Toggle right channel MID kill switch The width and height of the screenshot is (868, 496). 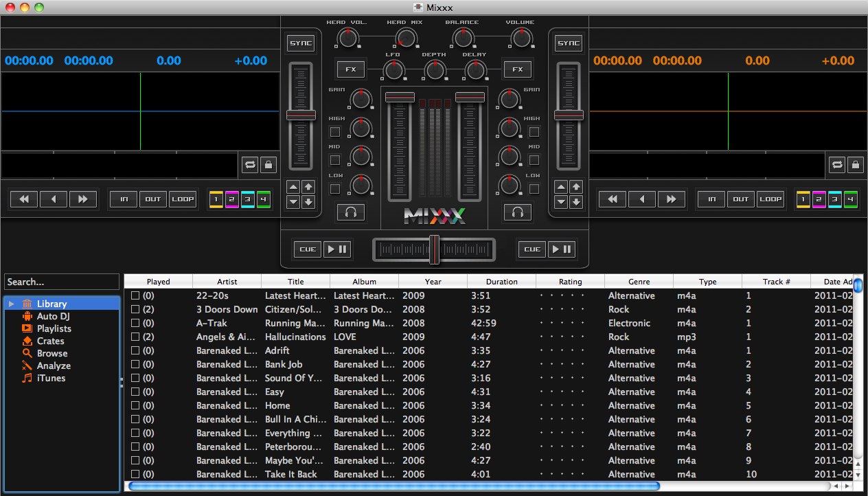click(534, 160)
